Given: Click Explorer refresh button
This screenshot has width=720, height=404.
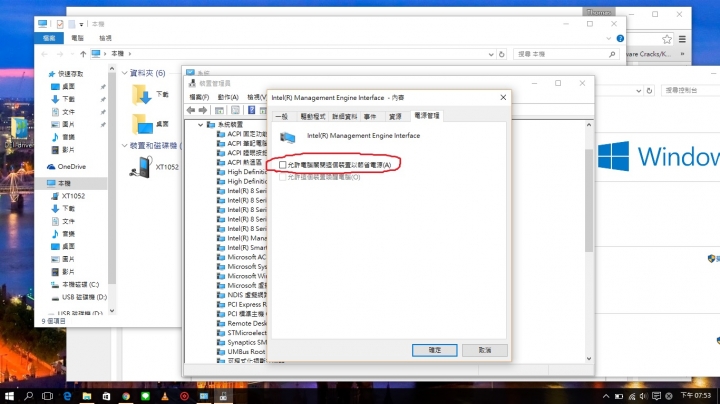Looking at the screenshot, I should click(x=501, y=54).
